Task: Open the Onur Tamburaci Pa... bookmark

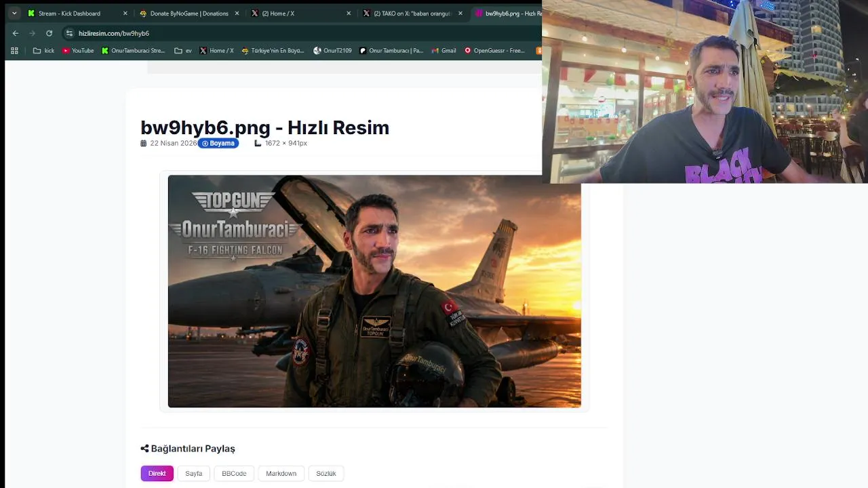Action: click(391, 51)
